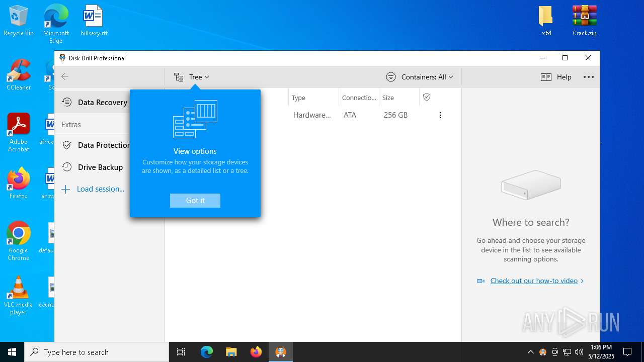Click the 256 GB size cell
The width and height of the screenshot is (644, 362).
coord(395,115)
